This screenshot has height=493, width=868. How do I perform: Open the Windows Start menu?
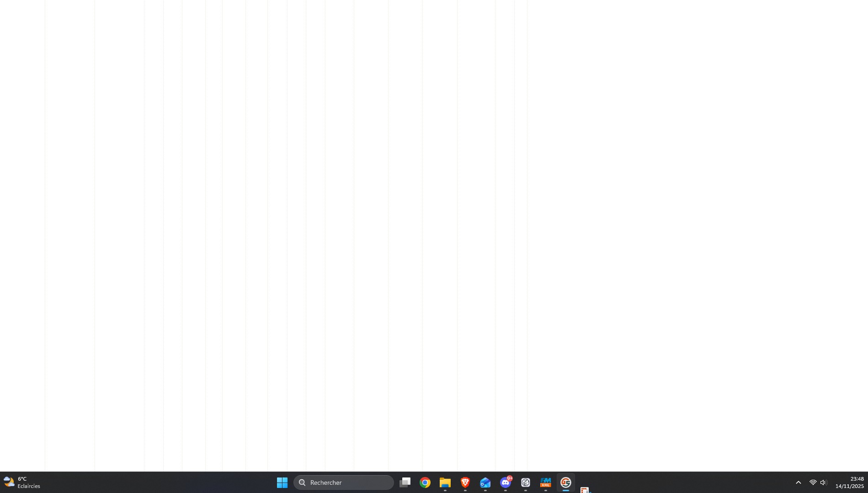tap(282, 482)
